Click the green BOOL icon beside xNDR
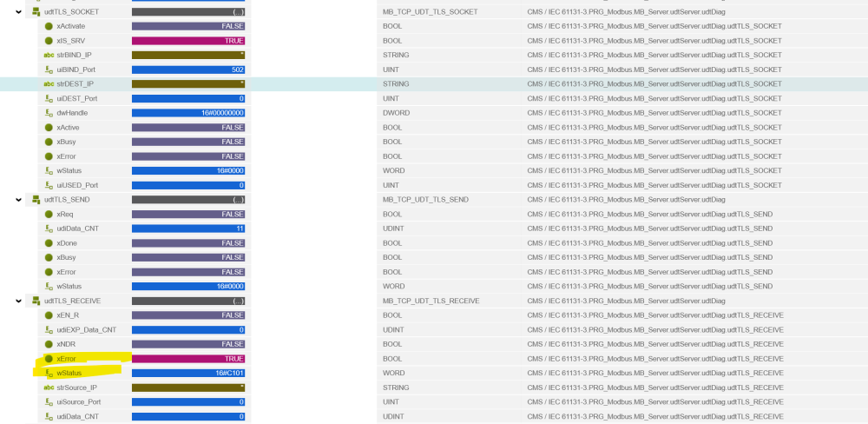Screen dimensions: 868x424 (x=49, y=344)
